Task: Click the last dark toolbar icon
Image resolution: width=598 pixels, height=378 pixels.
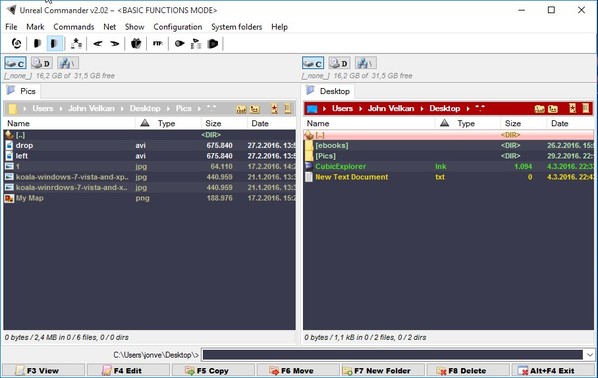Action: coord(213,43)
